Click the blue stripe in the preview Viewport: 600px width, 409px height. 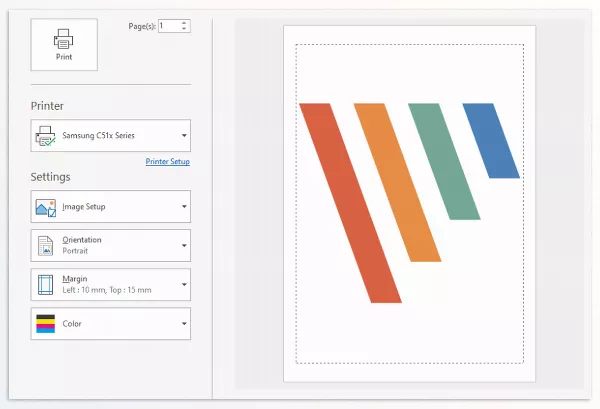click(x=490, y=140)
